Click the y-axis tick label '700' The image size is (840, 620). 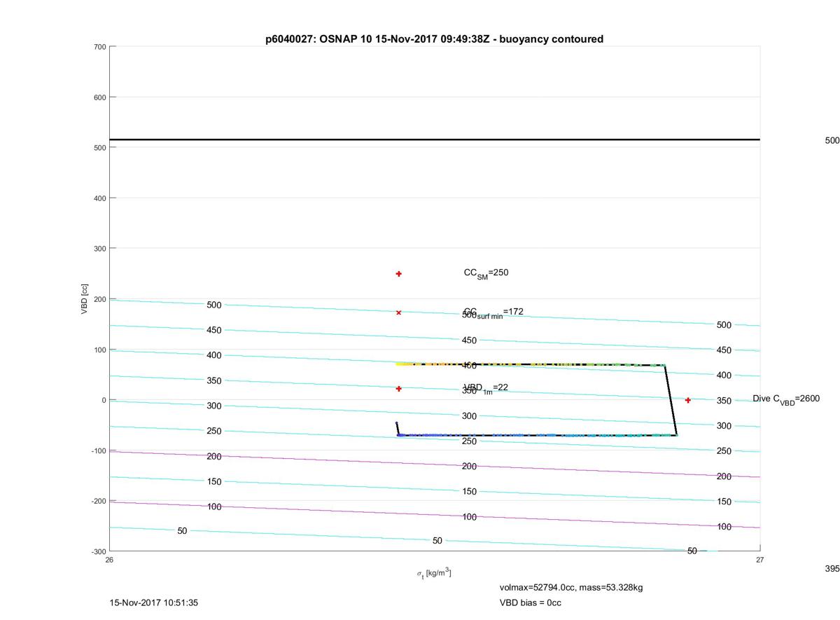(x=99, y=47)
